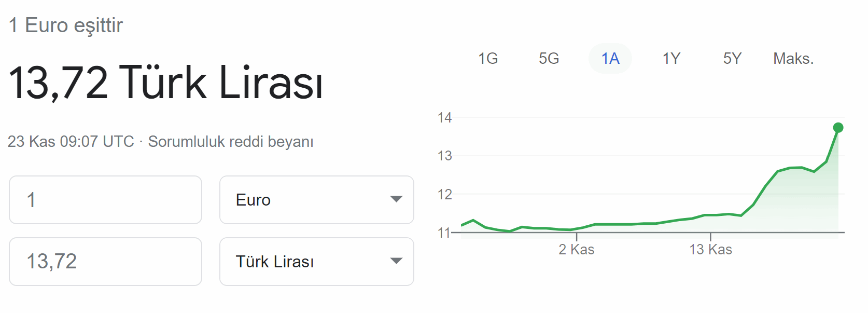Show the 1Y chart range
Screen dimensions: 868x313
point(671,59)
